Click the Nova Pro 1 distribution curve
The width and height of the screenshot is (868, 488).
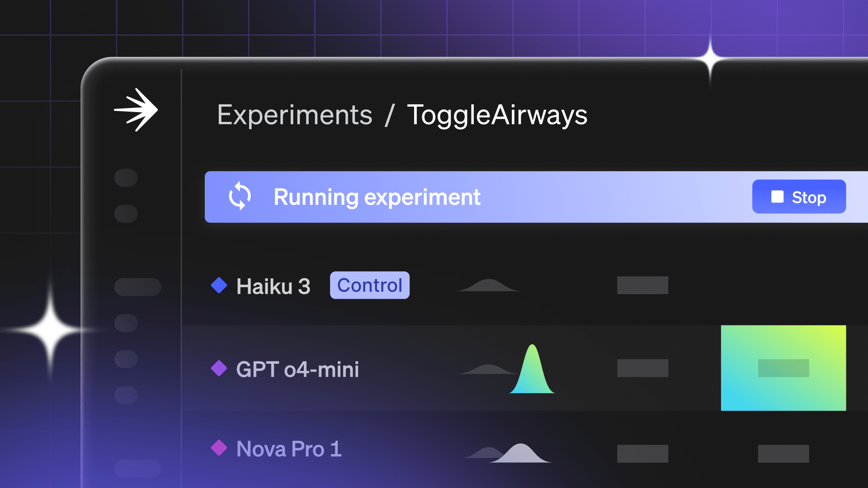coord(520,453)
